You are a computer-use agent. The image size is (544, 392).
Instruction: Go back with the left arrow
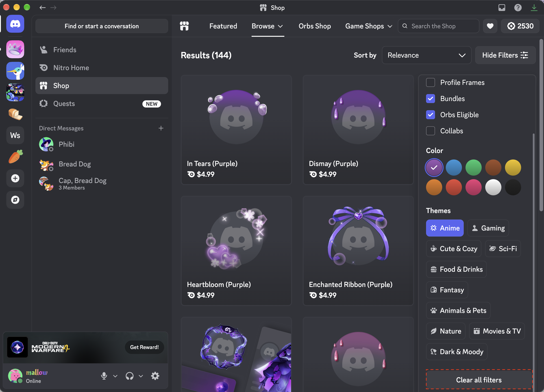coord(42,8)
